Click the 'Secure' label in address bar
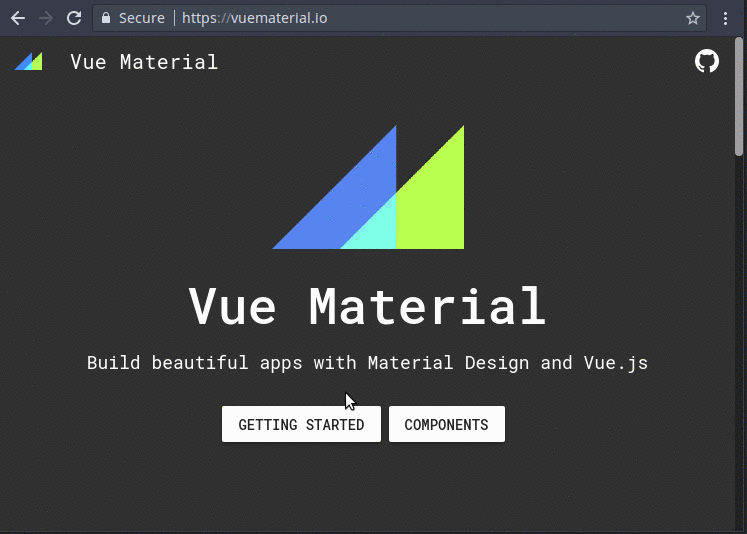747x534 pixels. [141, 18]
